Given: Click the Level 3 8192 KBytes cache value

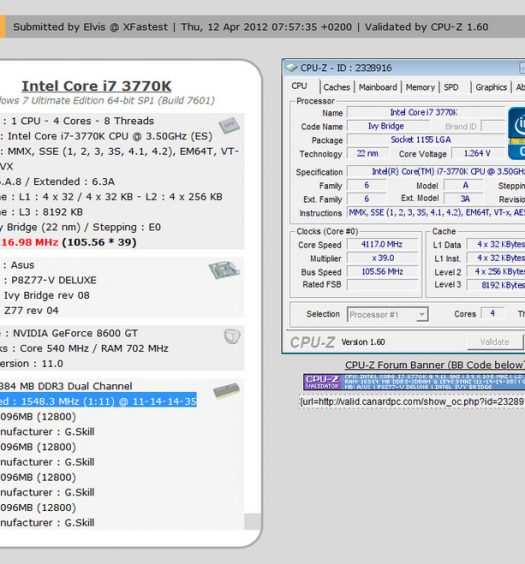Looking at the screenshot, I should click(496, 285).
